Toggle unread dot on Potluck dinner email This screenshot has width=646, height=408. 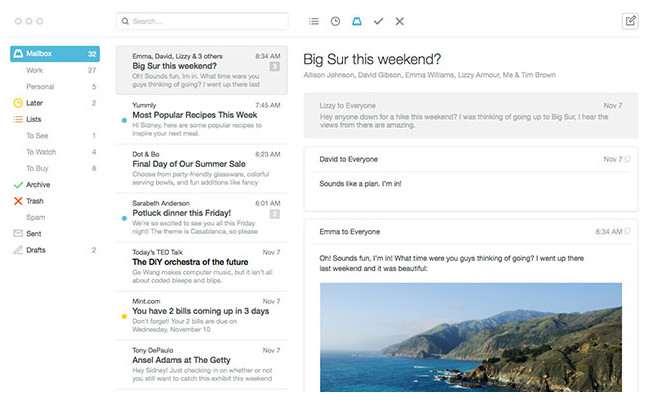coord(124,218)
